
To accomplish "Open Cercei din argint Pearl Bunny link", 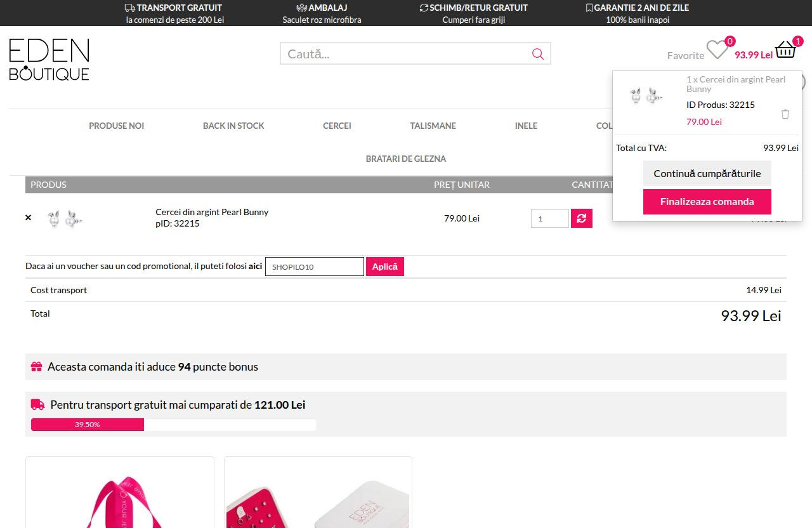I will pos(212,212).
